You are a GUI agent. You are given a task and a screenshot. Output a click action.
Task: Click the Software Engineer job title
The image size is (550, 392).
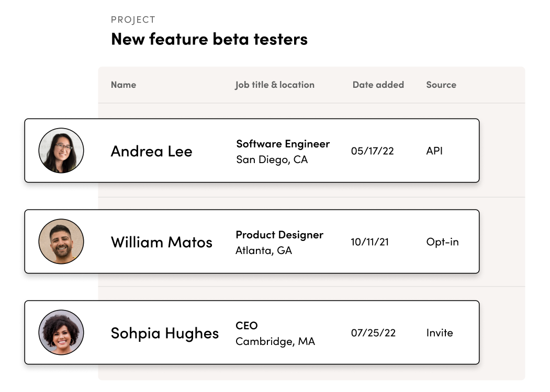(x=283, y=144)
